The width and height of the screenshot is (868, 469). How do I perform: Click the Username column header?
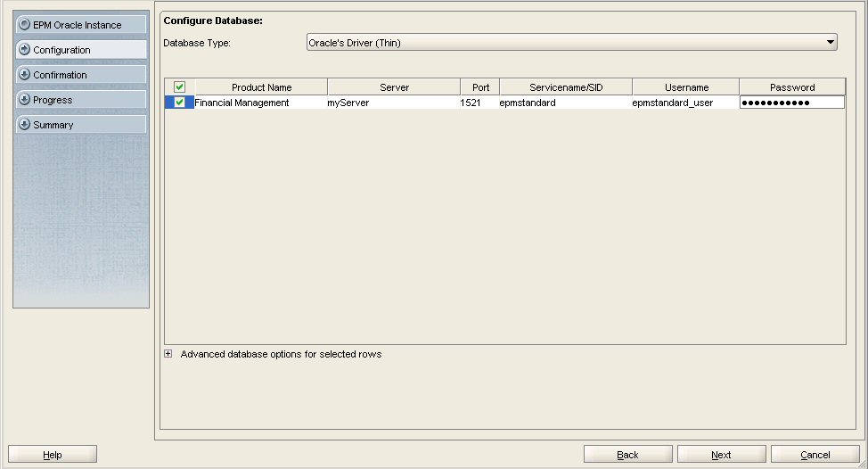click(x=686, y=86)
